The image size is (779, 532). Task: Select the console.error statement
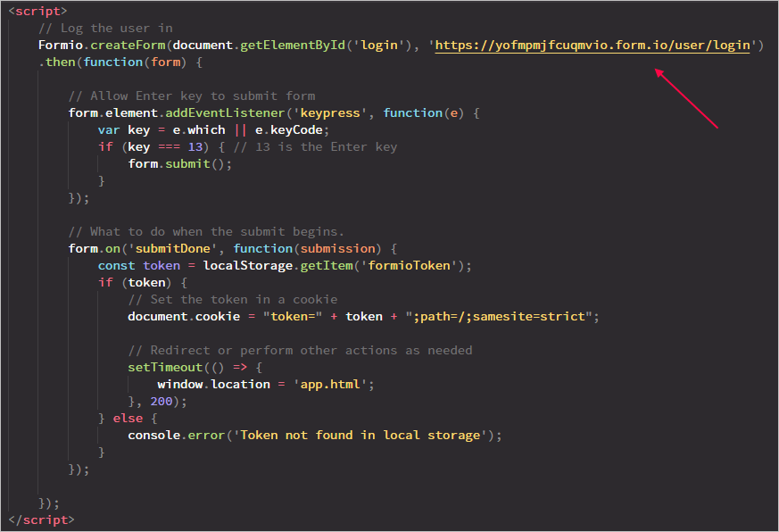(x=175, y=435)
